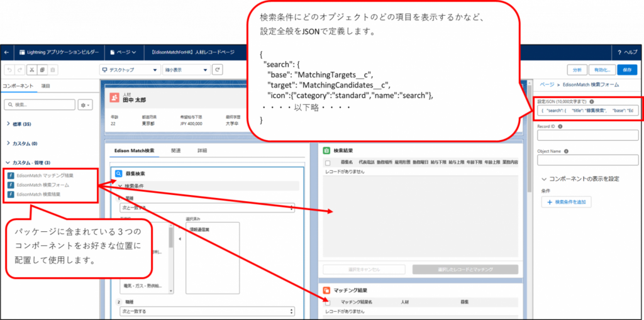This screenshot has height=320, width=644.
Task: Click the lightning icon for EdisonMatch 検索フォーム
Action: pos(11,185)
